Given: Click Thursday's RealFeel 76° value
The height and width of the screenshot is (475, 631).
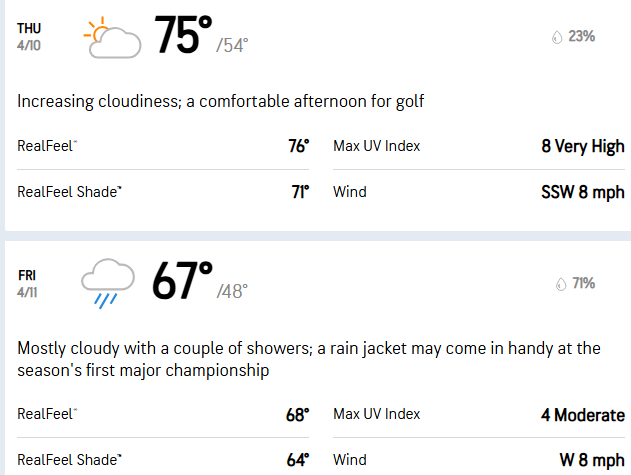Looking at the screenshot, I should point(299,146).
